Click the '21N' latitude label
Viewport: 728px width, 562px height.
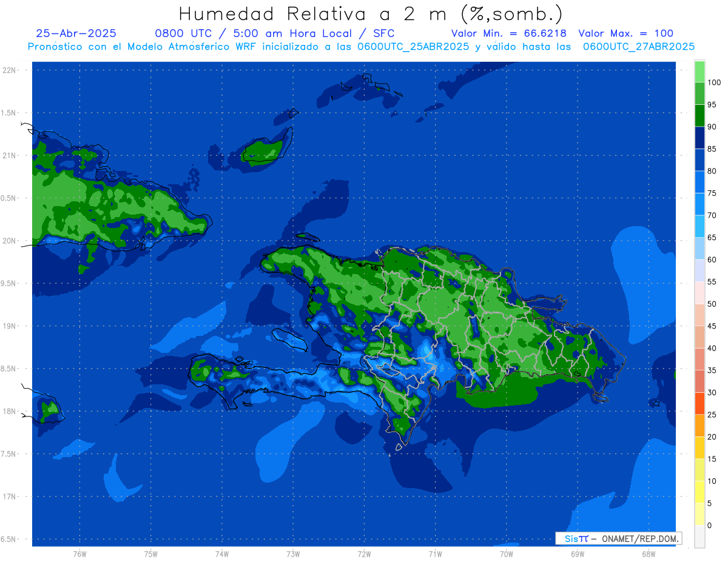point(9,155)
